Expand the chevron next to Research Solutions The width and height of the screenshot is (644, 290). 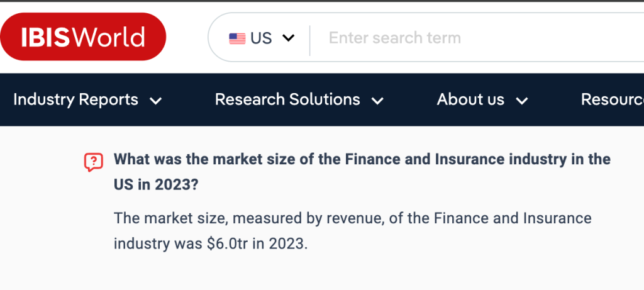pyautogui.click(x=377, y=101)
